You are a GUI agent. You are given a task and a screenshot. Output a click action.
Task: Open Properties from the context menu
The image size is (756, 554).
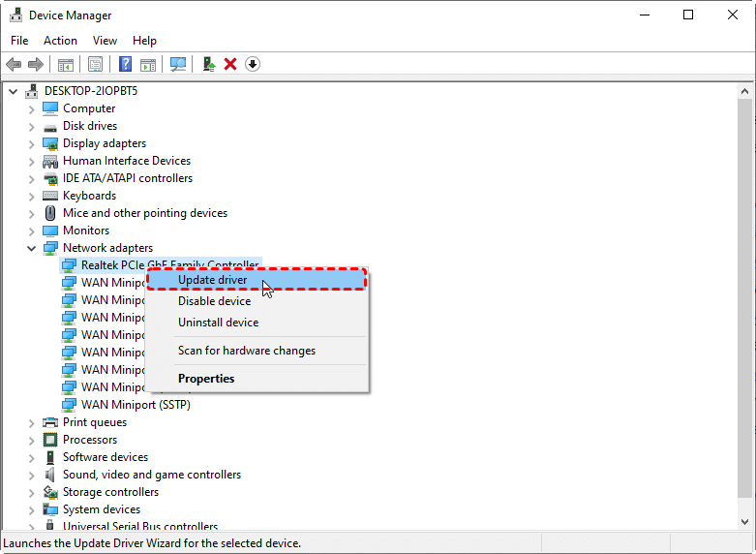(x=206, y=379)
